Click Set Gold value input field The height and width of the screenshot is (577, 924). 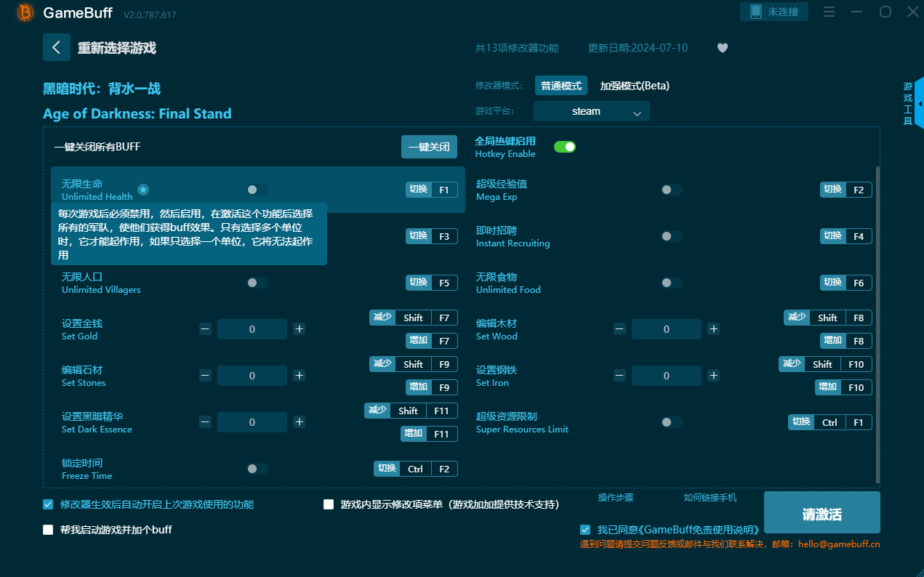coord(252,329)
